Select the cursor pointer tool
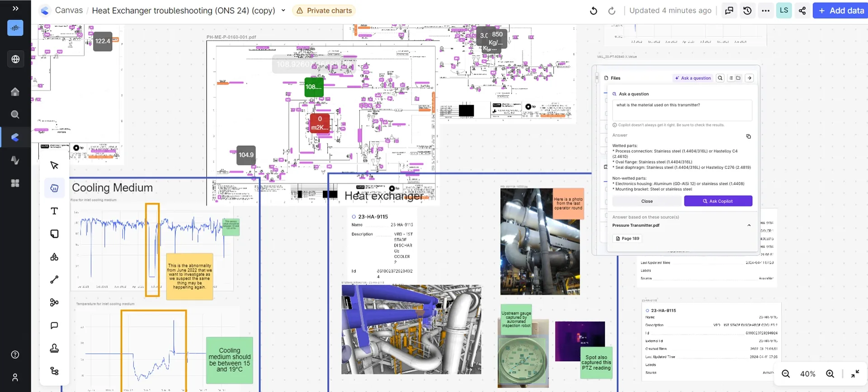 (x=54, y=165)
